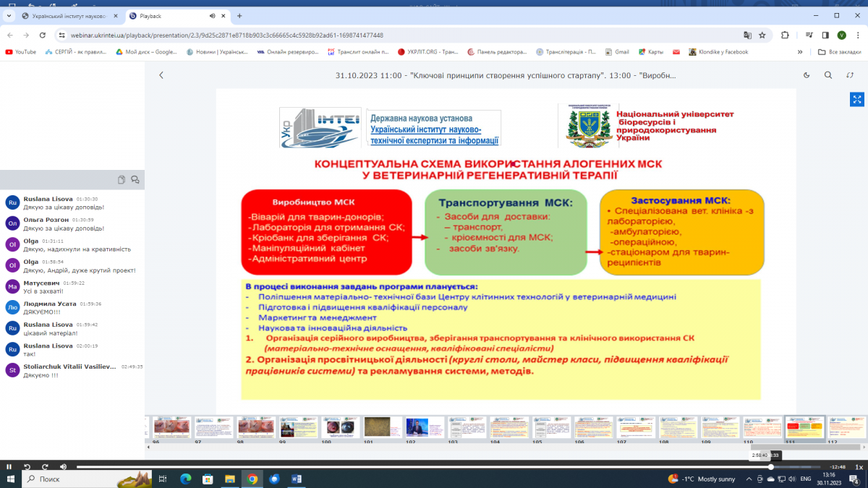Viewport: 868px width, 488px height.
Task: Pause the webinar playback
Action: point(10,467)
